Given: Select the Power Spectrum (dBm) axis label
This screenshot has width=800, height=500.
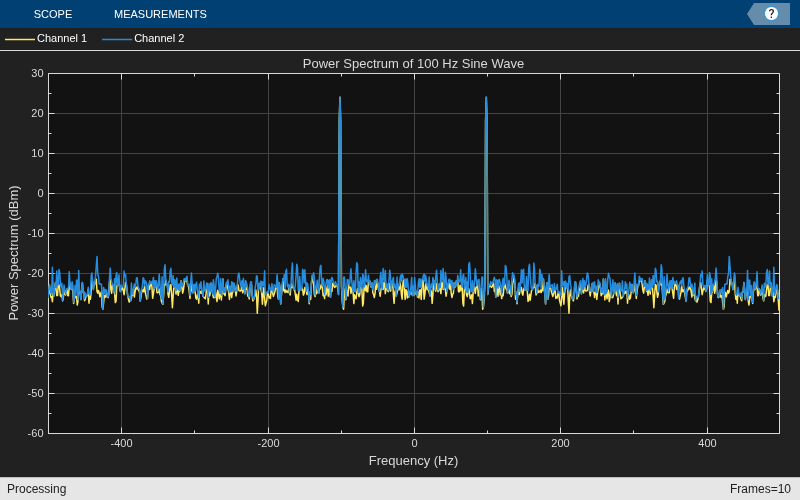Looking at the screenshot, I should pyautogui.click(x=14, y=253).
